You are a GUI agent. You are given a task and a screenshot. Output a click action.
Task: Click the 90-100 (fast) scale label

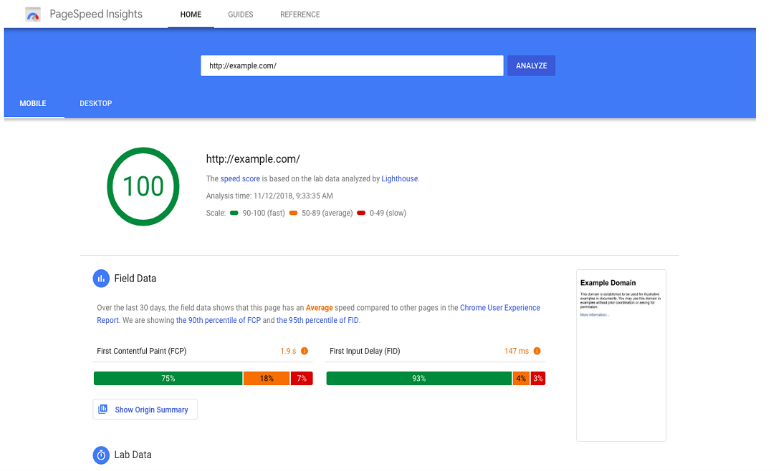tap(264, 213)
